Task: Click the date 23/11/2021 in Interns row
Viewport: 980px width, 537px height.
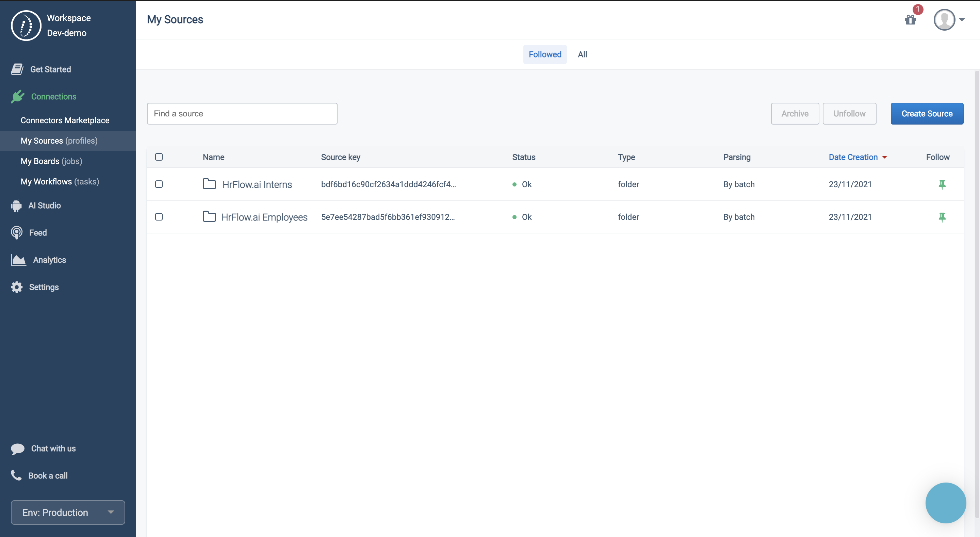Action: (850, 184)
